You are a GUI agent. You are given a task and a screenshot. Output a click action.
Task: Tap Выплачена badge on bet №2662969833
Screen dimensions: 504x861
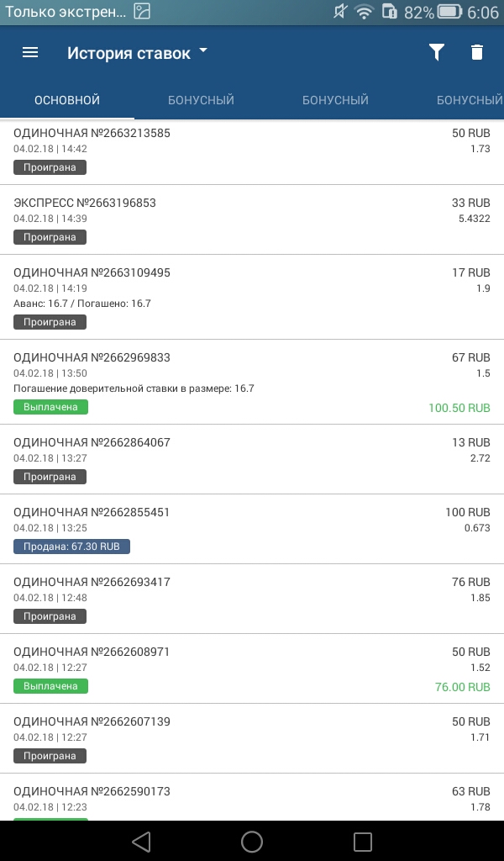pos(50,407)
